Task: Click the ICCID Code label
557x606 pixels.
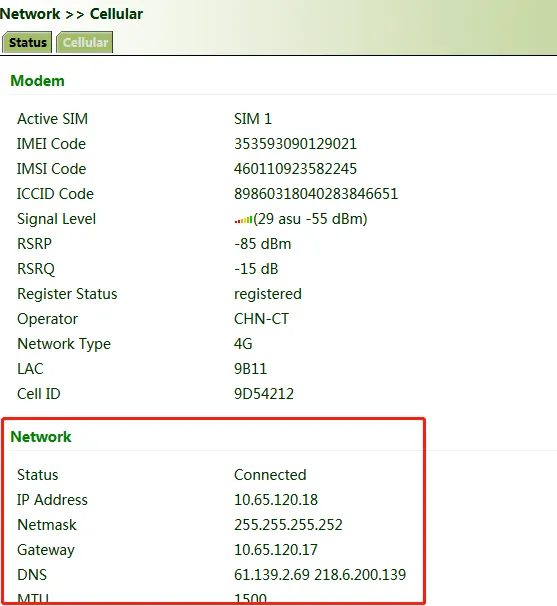Action: coord(55,194)
